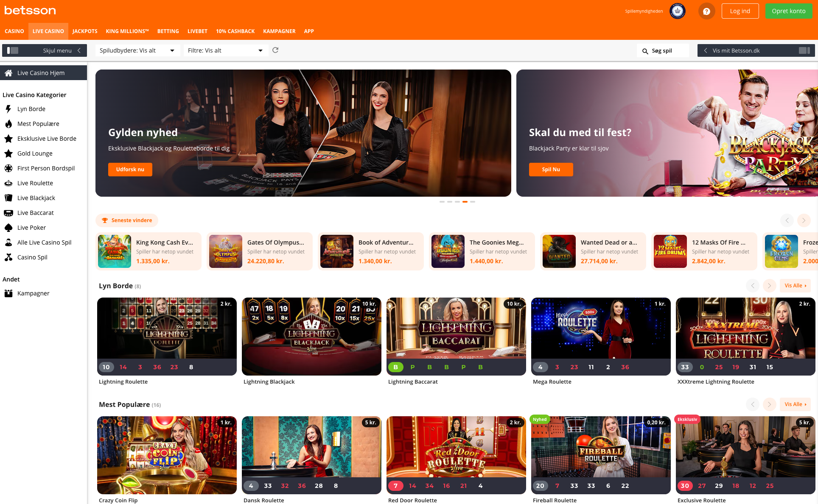Refresh the game filters with the reload icon

[275, 50]
